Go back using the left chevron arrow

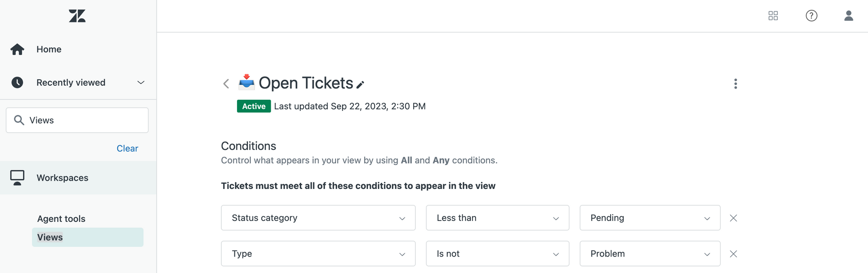[226, 84]
